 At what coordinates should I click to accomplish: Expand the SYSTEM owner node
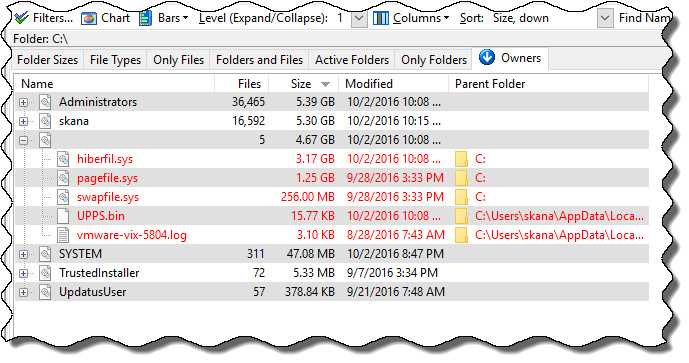pyautogui.click(x=23, y=254)
